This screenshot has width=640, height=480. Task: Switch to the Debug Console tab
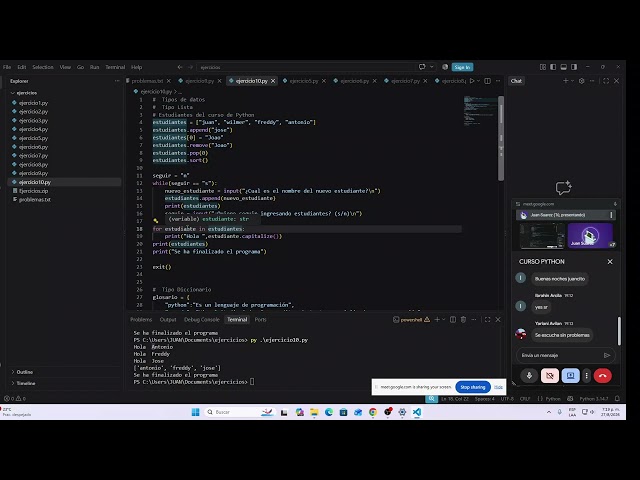pyautogui.click(x=202, y=320)
